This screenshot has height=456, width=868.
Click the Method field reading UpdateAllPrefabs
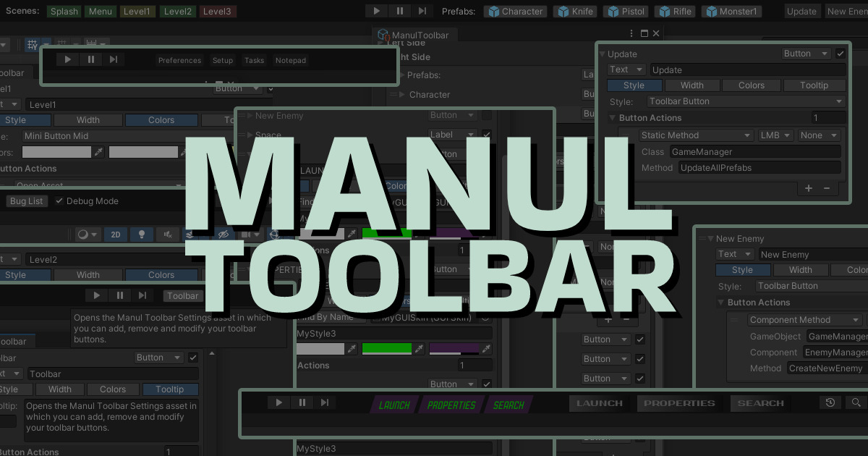click(x=759, y=168)
